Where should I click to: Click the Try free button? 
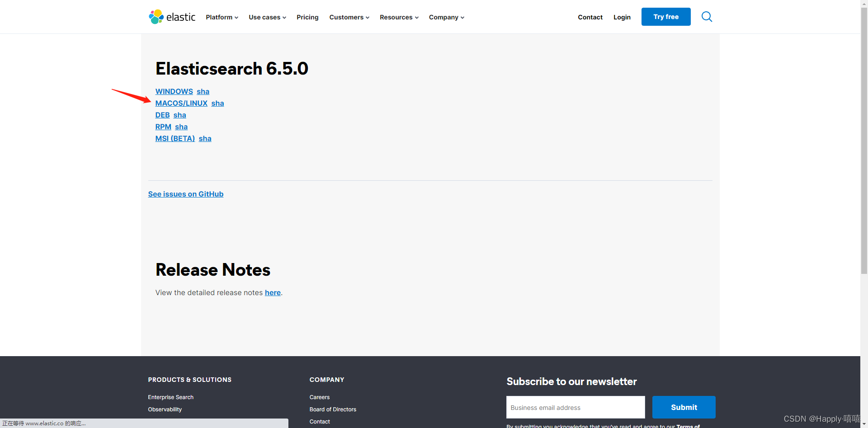click(x=666, y=17)
